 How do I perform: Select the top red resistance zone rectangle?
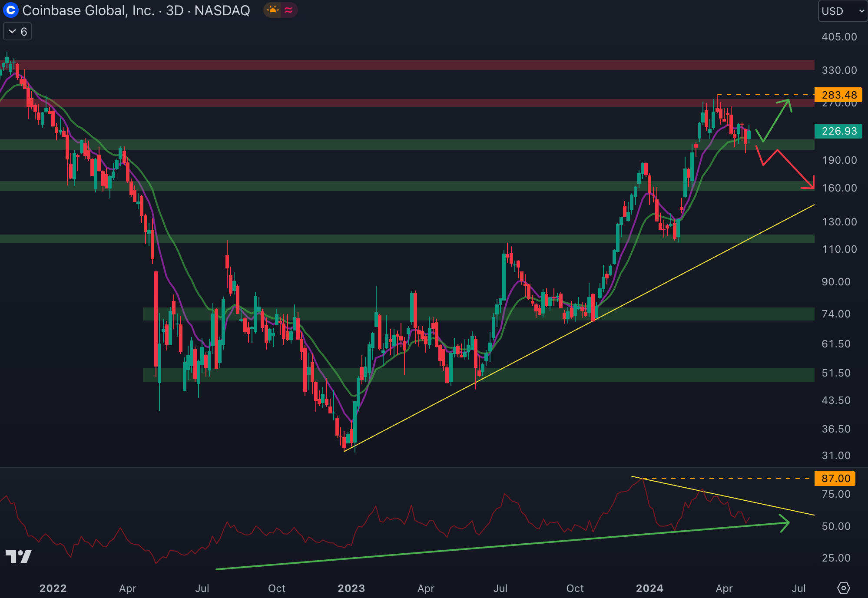point(391,65)
